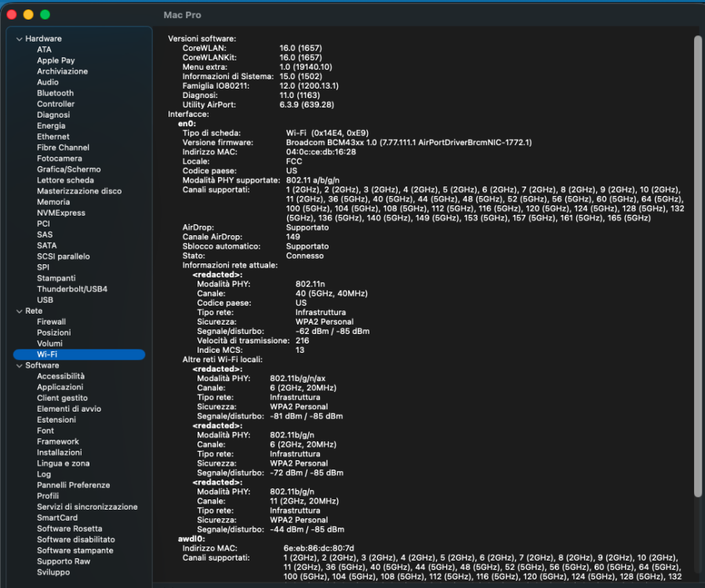Select Controller in the sidebar
Viewport: 705px width, 588px height.
point(56,103)
